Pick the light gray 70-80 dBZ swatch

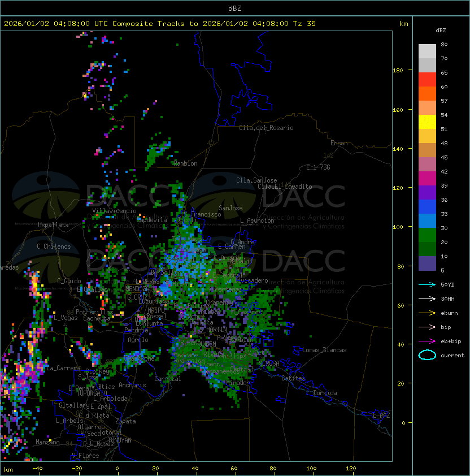pos(427,51)
